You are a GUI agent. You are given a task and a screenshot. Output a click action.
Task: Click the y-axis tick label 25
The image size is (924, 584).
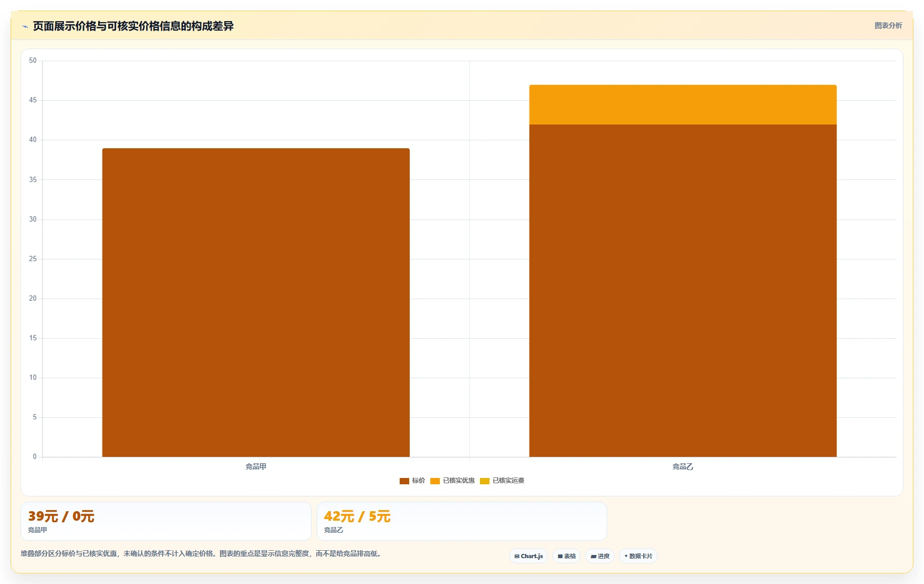(33, 259)
